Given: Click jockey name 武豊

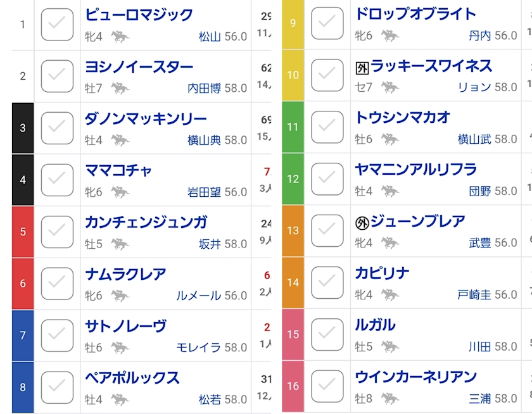Looking at the screenshot, I should coord(479,242).
